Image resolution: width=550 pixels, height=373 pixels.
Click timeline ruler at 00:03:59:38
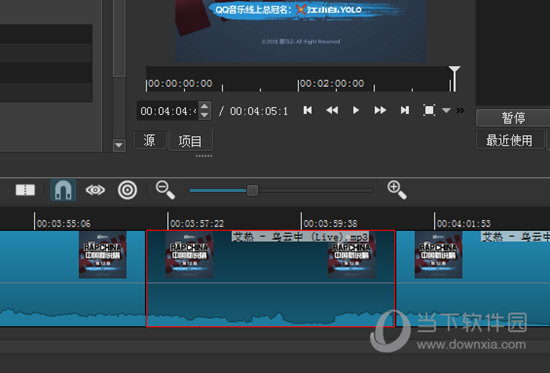tap(330, 224)
